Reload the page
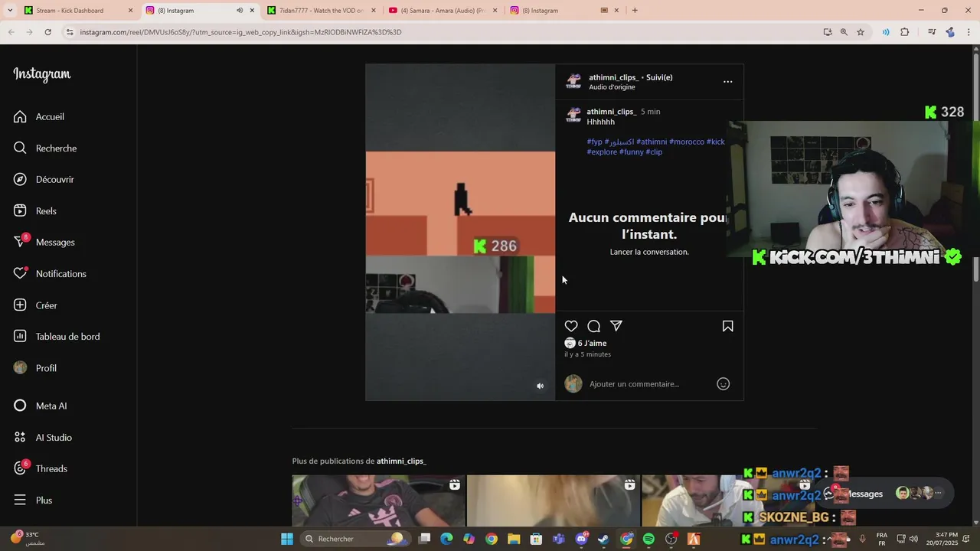 (47, 32)
